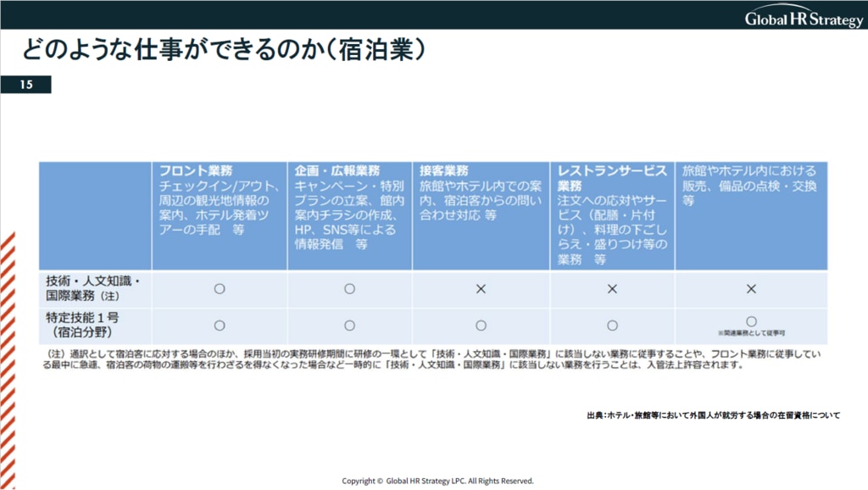Click circle mark for フロント業務 in 技術・人文知識 row

tap(220, 289)
